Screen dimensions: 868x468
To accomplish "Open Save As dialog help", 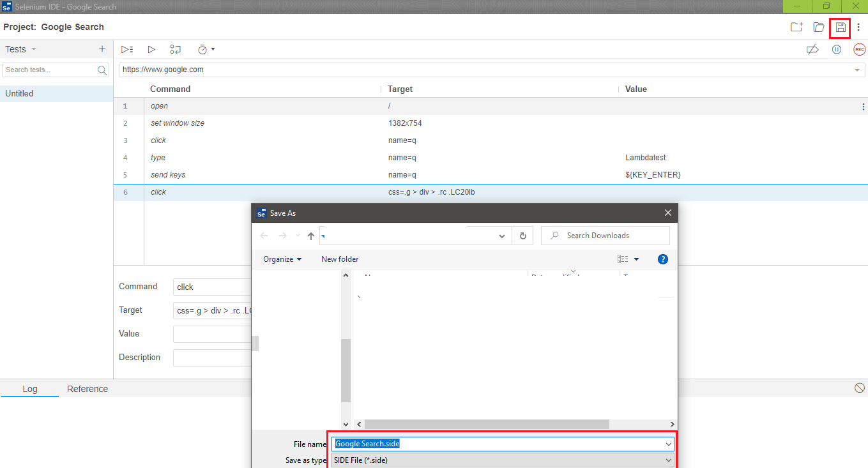I will [x=662, y=259].
